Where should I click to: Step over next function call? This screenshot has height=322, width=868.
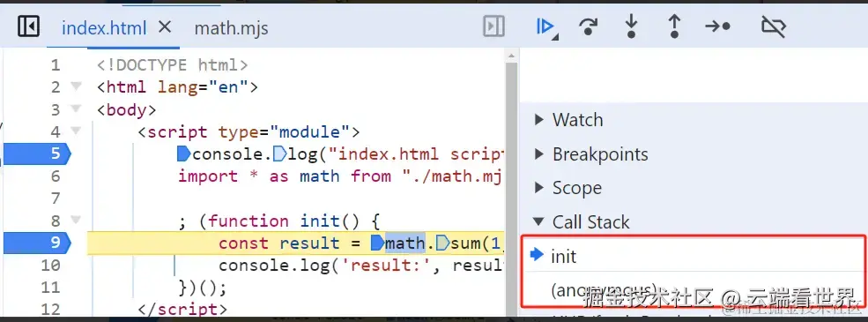click(x=588, y=26)
